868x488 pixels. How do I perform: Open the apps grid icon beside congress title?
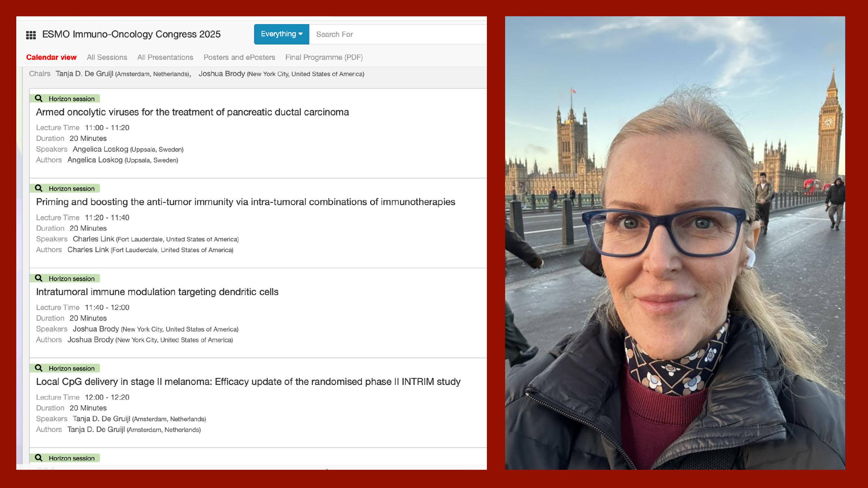click(31, 35)
